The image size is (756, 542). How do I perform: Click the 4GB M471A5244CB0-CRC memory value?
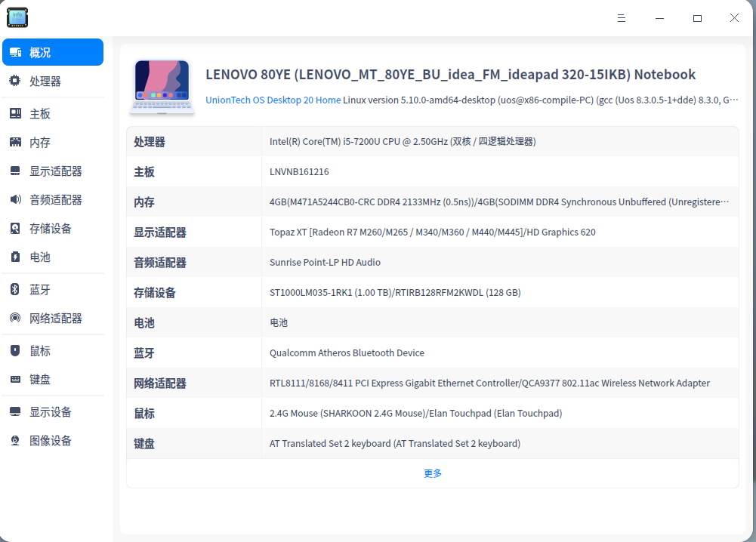(499, 202)
